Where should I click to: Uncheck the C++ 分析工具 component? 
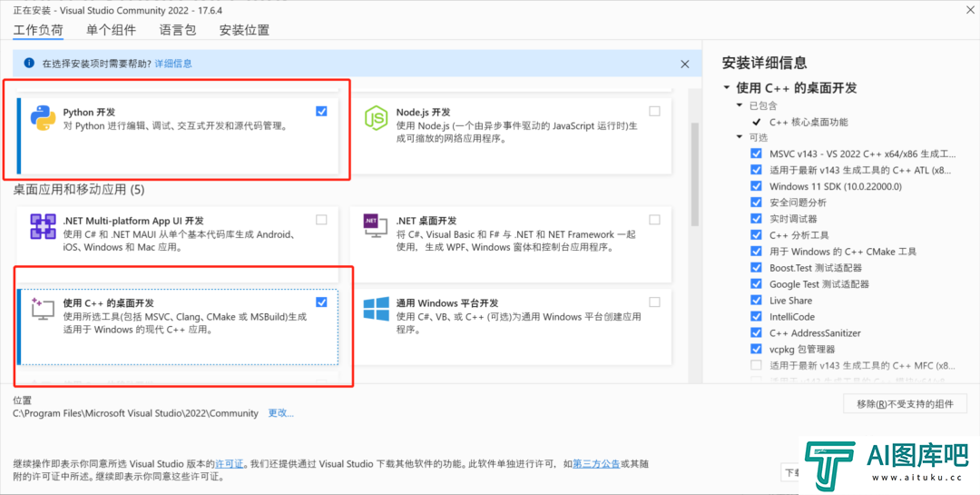[x=756, y=234]
